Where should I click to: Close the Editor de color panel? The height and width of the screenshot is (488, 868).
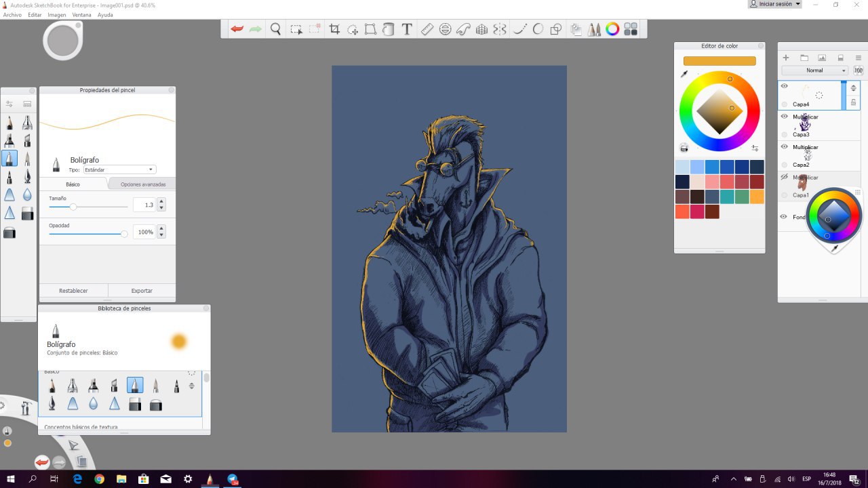[761, 46]
